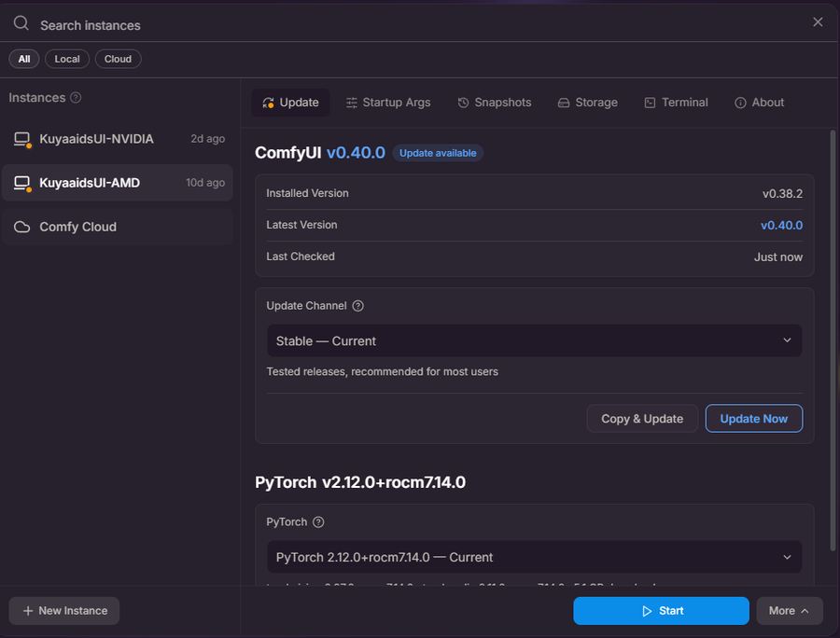This screenshot has height=638, width=840.
Task: Click the search magnifier icon
Action: 21,23
